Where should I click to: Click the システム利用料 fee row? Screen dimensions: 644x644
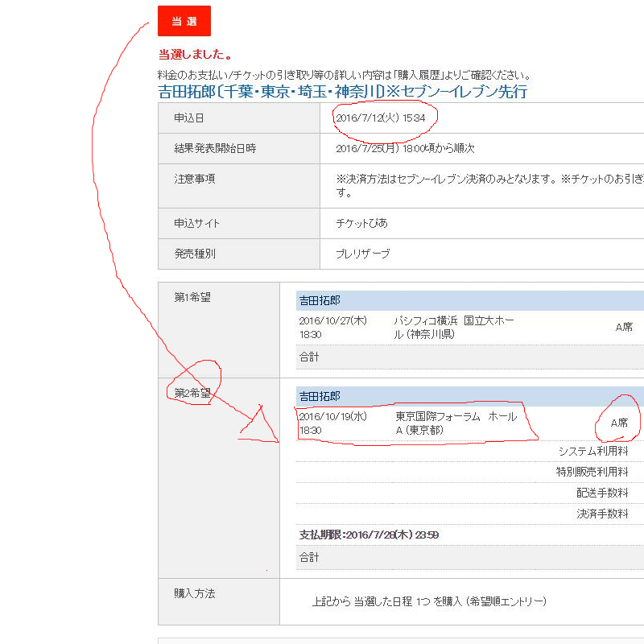coord(592,451)
